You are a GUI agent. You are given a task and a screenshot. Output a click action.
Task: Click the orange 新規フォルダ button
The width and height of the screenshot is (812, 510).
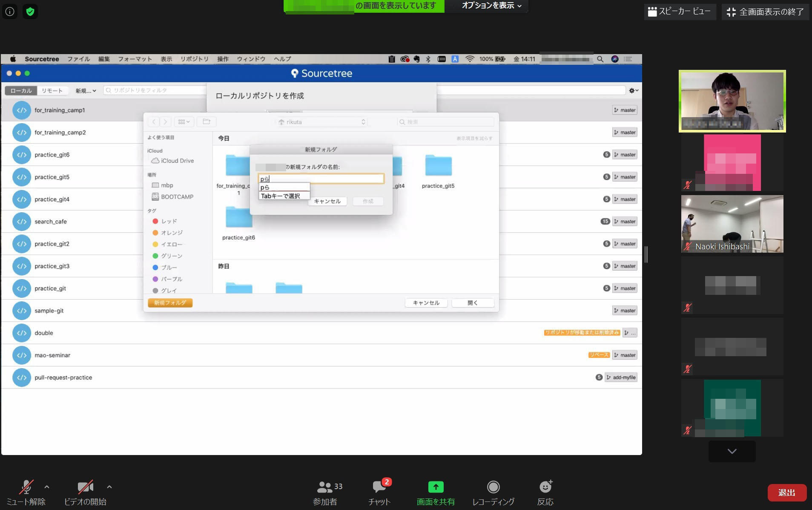click(x=170, y=303)
